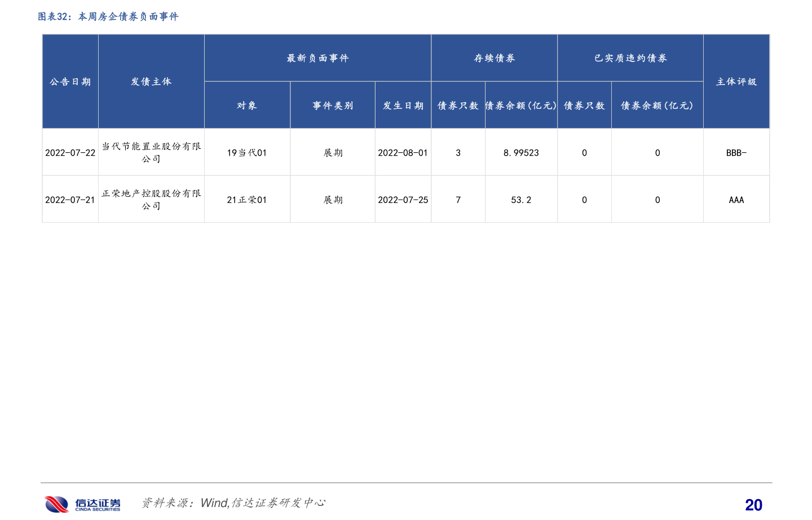Click the 事件类别 sub-header
The height and width of the screenshot is (520, 812).
(332, 104)
